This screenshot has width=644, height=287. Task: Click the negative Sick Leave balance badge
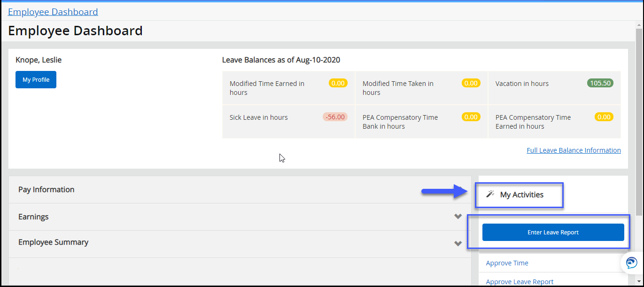click(x=334, y=116)
